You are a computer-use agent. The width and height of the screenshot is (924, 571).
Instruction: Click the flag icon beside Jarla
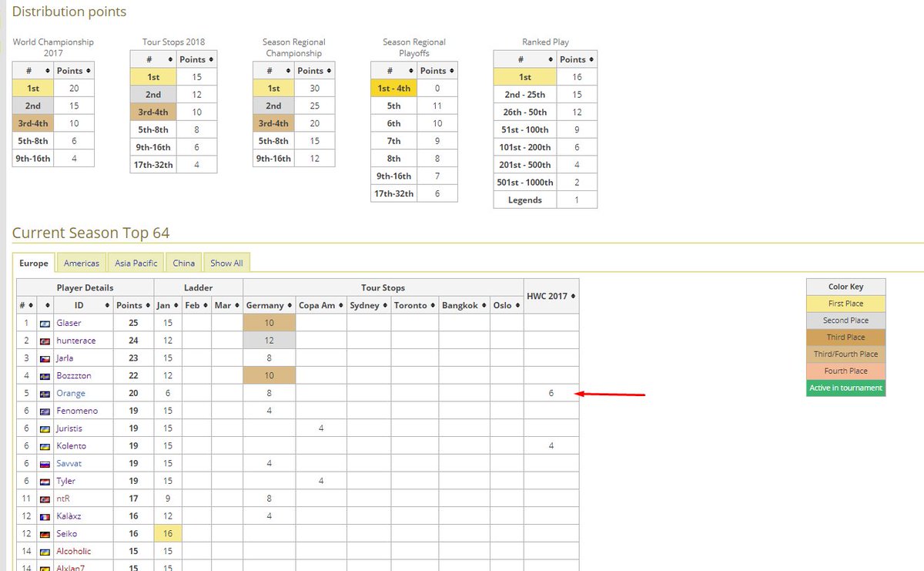(x=45, y=358)
